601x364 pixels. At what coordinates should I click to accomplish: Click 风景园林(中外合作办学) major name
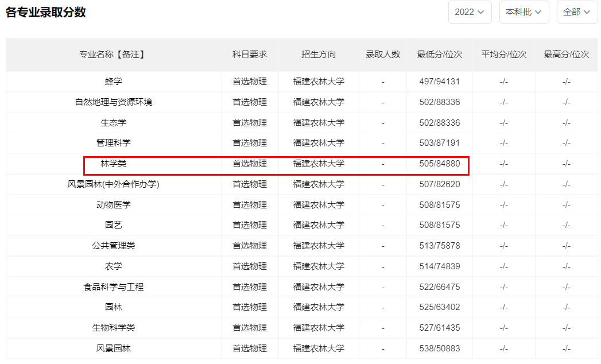[113, 184]
